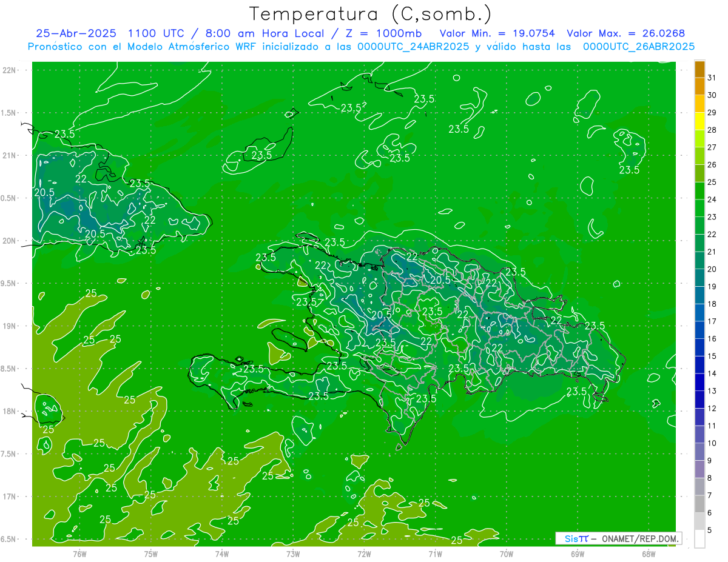This screenshot has height=562, width=728.
Task: Click the title 'Temperatura (C,somb.)'
Action: click(371, 15)
